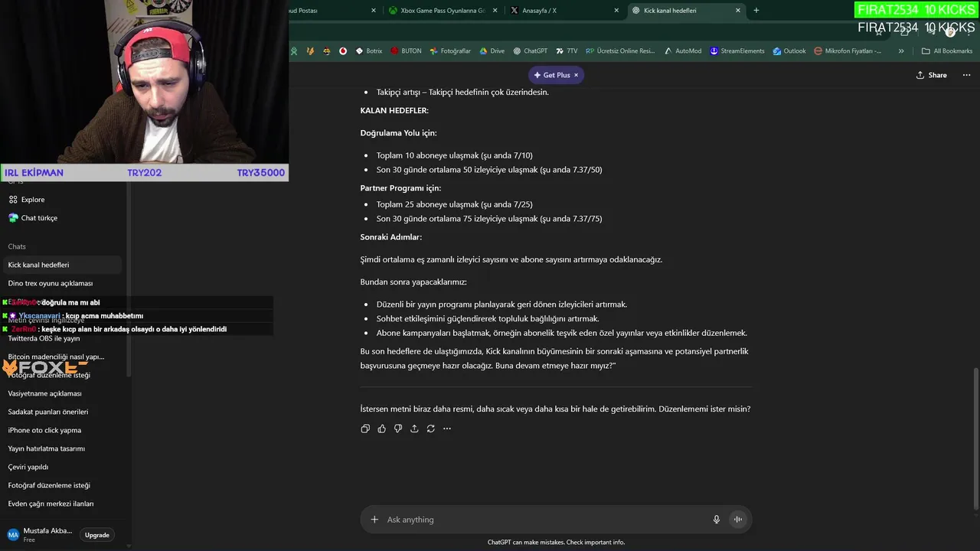Open the 7TV bookmark
980x551 pixels.
coord(567,51)
